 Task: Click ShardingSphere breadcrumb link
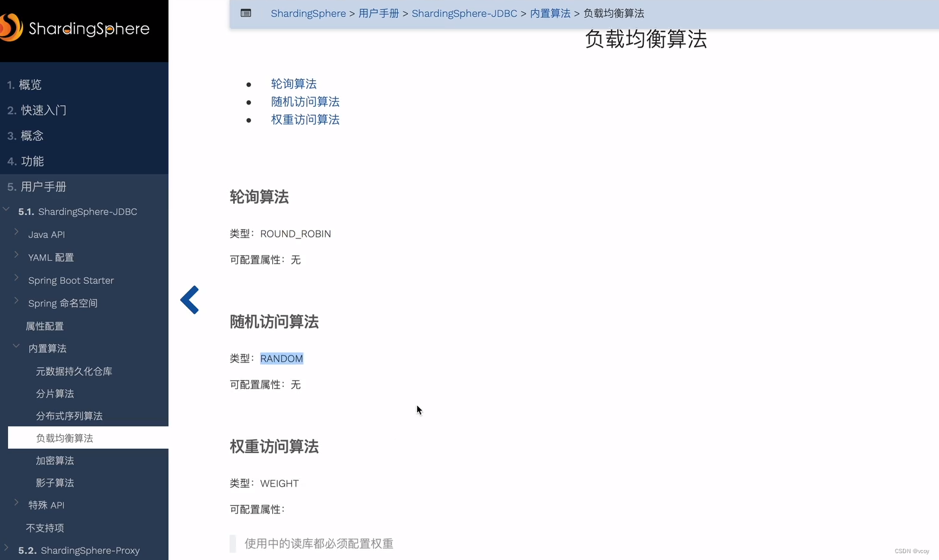click(x=308, y=14)
